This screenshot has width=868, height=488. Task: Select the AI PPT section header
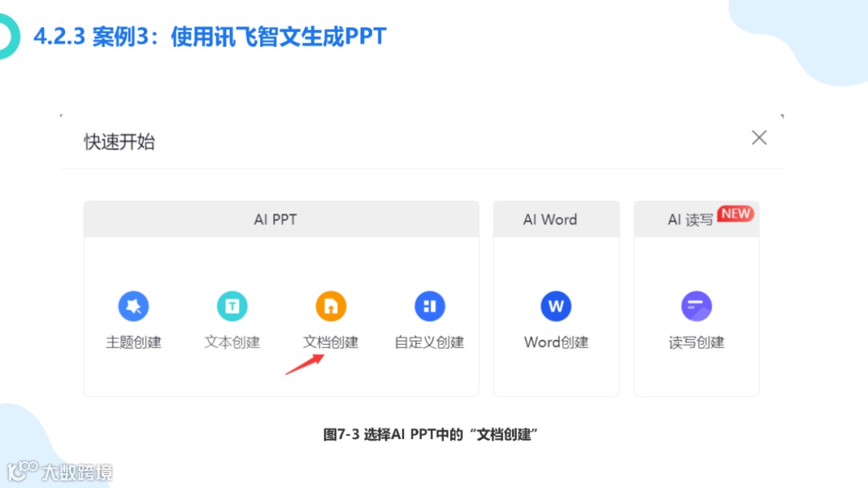click(x=281, y=219)
